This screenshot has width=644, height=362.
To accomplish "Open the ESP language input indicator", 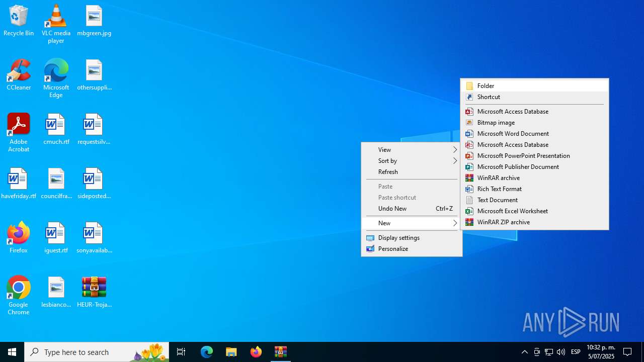I will click(576, 352).
